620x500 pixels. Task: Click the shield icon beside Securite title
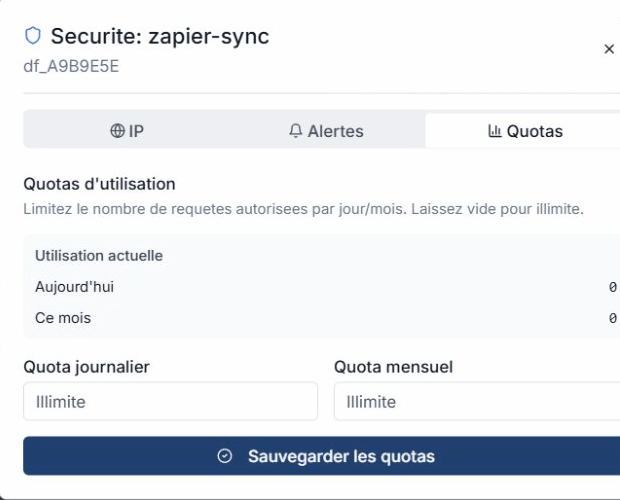(33, 36)
